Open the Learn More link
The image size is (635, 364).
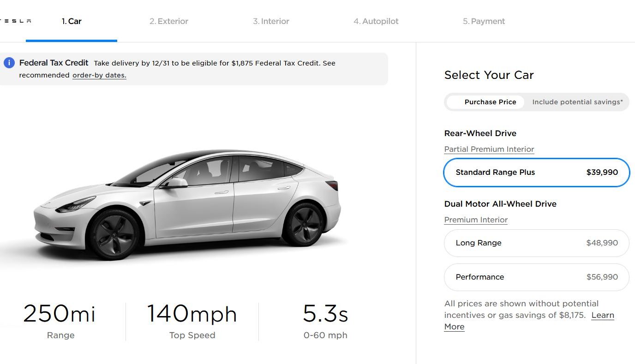(529, 321)
